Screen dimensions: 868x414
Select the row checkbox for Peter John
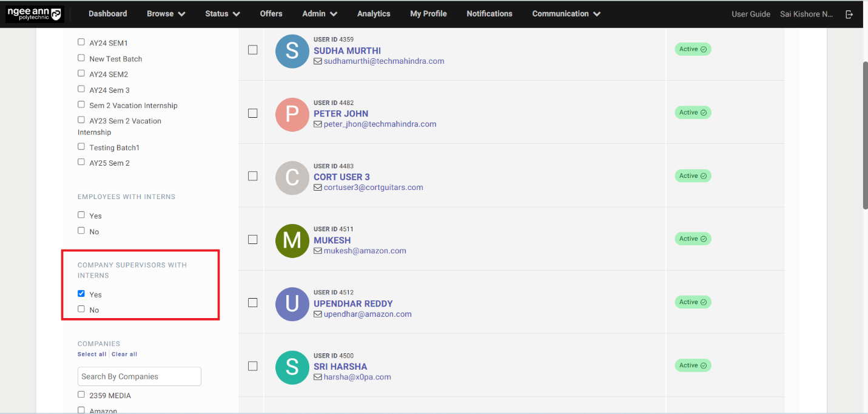pyautogui.click(x=253, y=114)
